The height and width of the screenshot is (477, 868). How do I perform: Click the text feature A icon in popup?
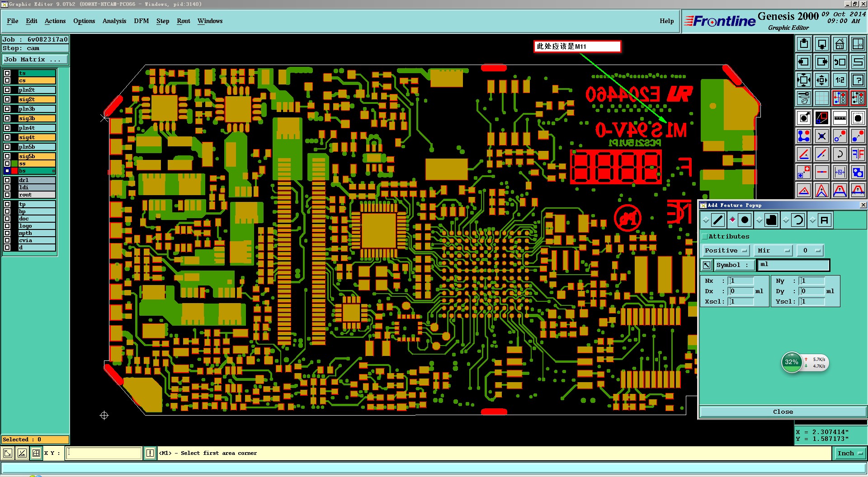(825, 220)
